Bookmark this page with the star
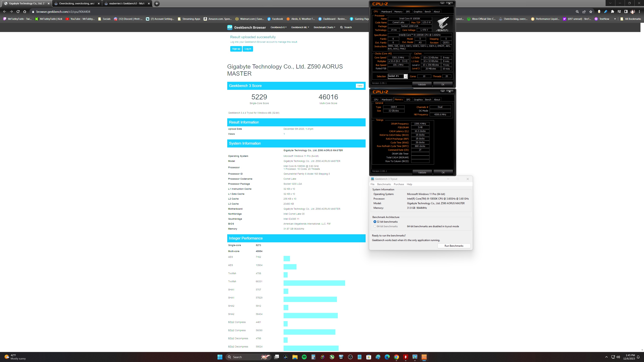 click(591, 12)
